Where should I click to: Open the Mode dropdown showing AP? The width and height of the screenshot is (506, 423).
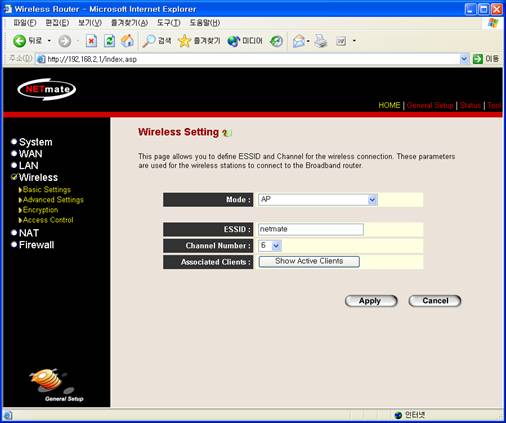(x=318, y=200)
